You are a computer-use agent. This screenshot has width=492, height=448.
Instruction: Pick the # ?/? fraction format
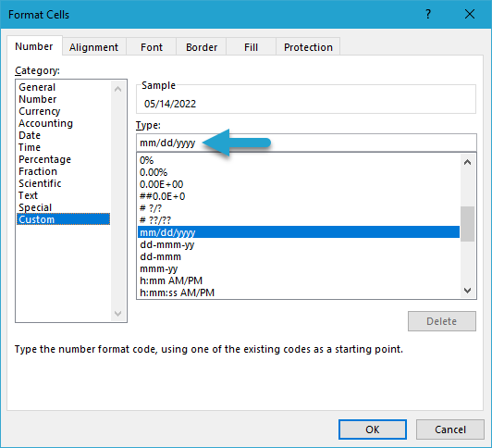(299, 208)
